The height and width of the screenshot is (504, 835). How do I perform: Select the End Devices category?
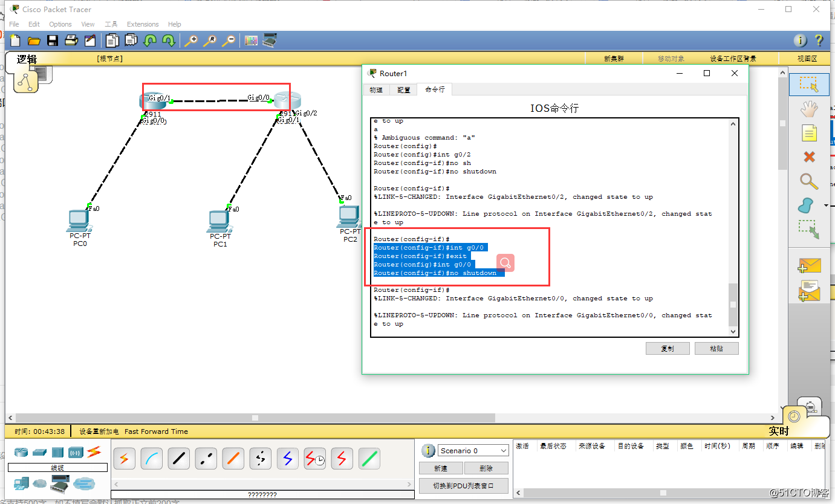[21, 483]
